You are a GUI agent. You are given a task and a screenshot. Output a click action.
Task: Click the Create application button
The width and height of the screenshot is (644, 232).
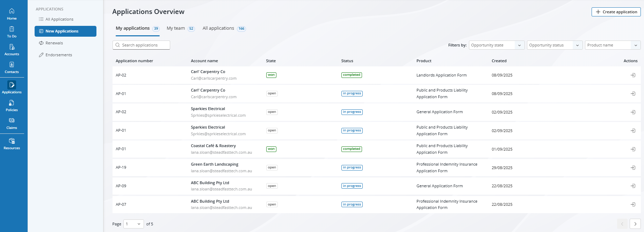tap(616, 12)
